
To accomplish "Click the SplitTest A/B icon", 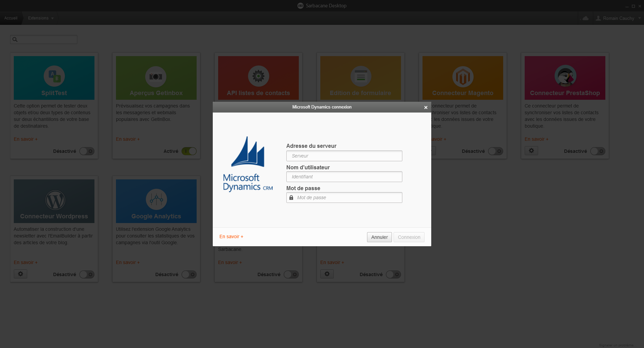I will tap(54, 76).
